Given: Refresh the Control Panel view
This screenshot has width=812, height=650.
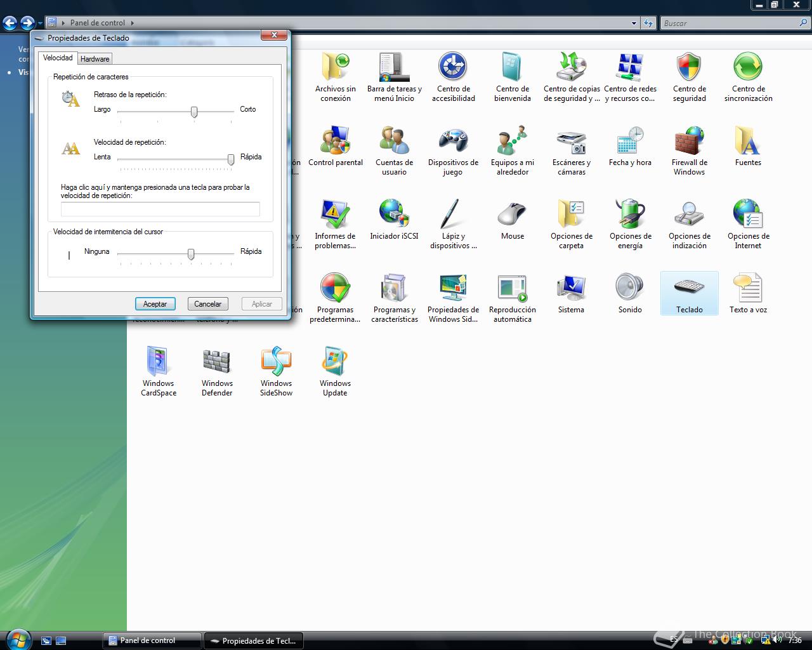Looking at the screenshot, I should pyautogui.click(x=648, y=23).
